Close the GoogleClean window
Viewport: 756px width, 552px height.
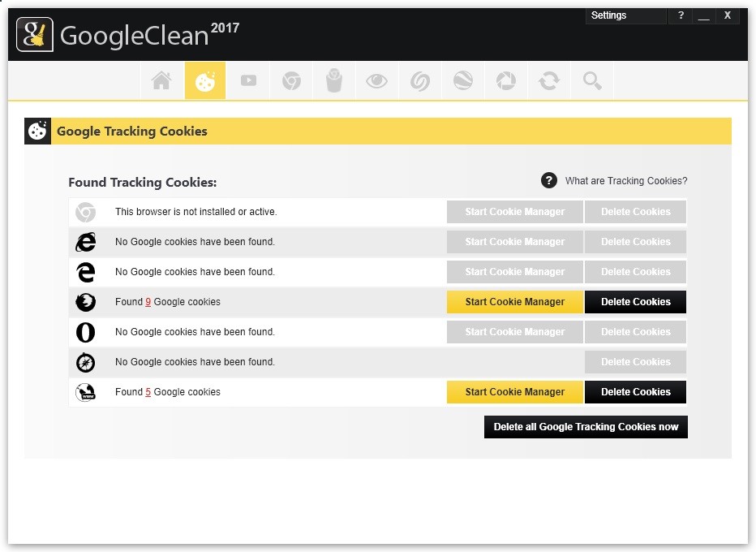tap(727, 15)
